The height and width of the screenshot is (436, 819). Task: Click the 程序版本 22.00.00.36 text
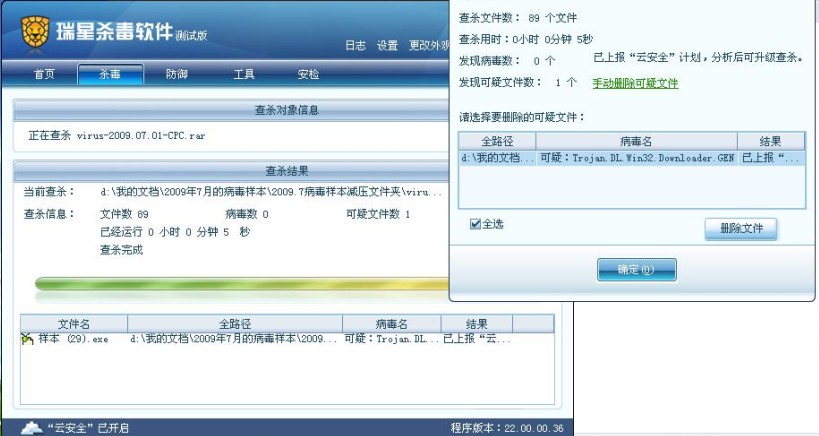[507, 428]
